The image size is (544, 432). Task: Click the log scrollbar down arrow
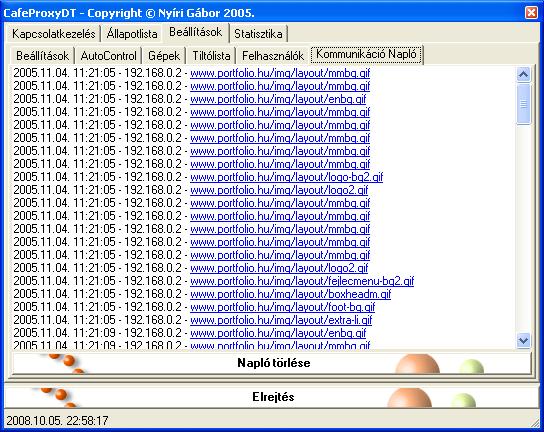[x=523, y=340]
